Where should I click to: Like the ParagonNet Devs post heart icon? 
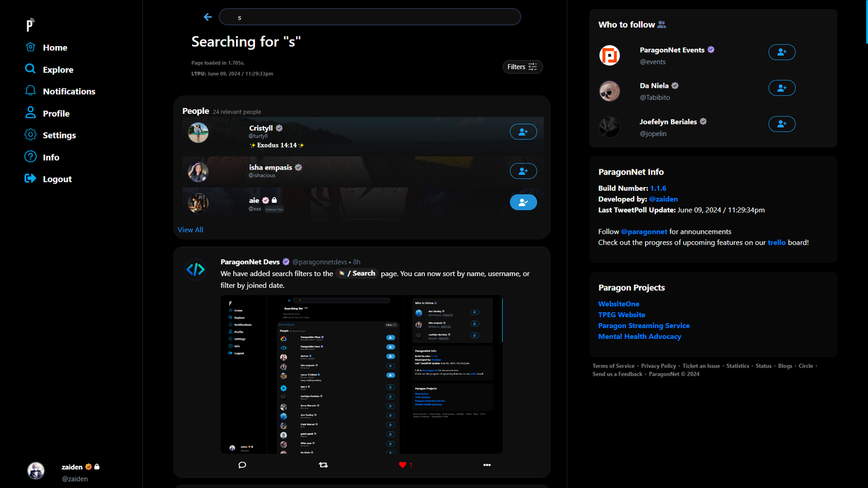tap(403, 465)
